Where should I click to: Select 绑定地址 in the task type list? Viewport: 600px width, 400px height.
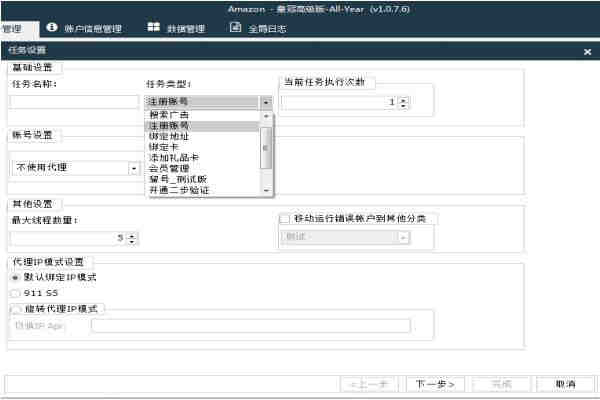(202, 136)
